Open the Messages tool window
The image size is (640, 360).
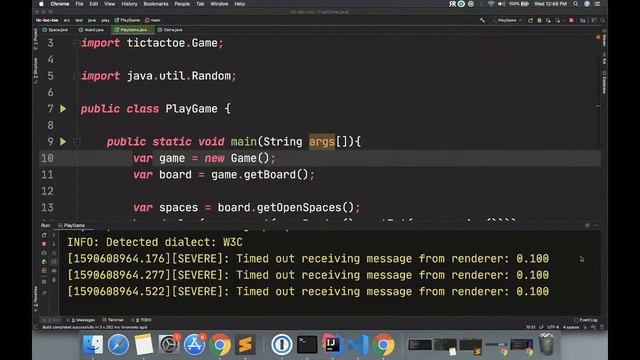pos(83,320)
